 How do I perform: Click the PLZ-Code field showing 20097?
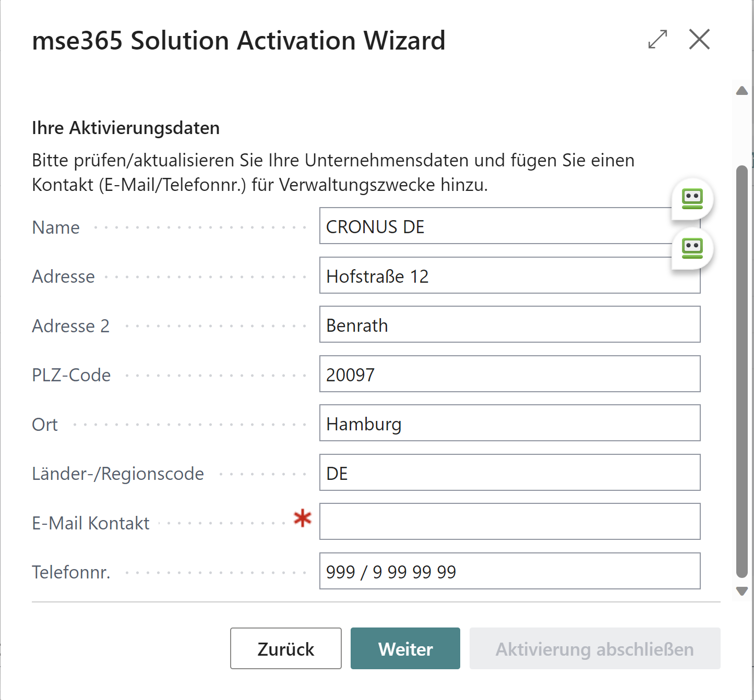[509, 374]
